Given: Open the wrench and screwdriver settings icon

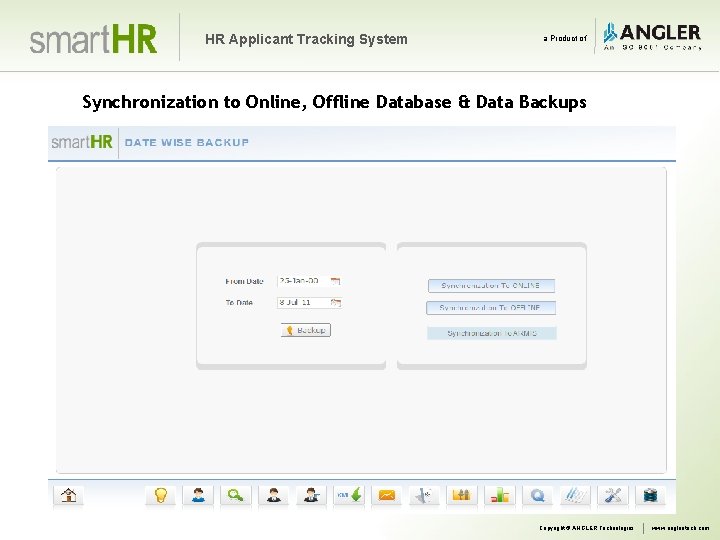Looking at the screenshot, I should (613, 496).
